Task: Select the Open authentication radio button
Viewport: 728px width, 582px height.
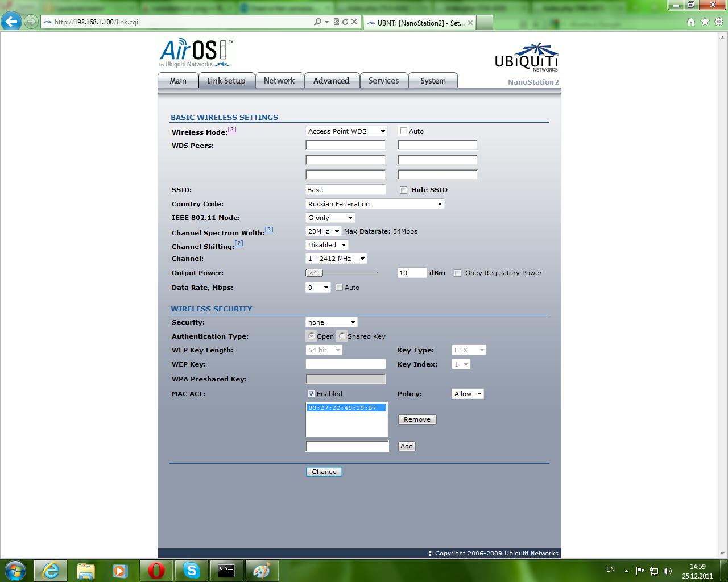Action: click(x=311, y=336)
